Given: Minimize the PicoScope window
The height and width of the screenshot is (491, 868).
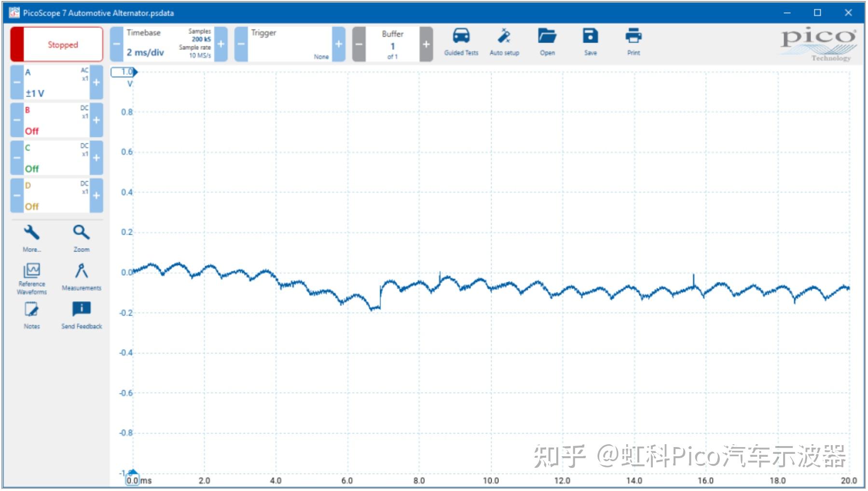Looking at the screenshot, I should pyautogui.click(x=787, y=13).
